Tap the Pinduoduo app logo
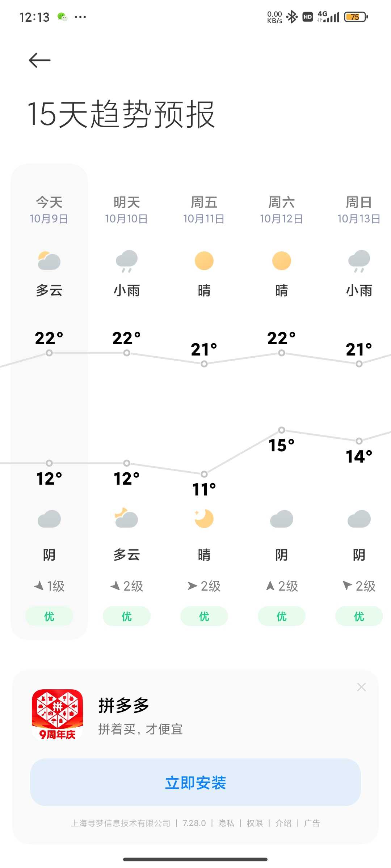This screenshot has height=868, width=391. tap(57, 715)
